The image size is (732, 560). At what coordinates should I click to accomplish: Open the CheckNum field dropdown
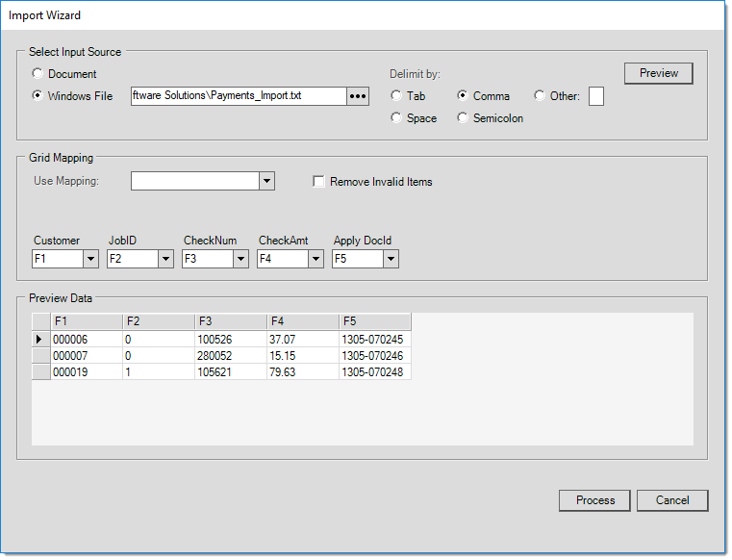pyautogui.click(x=240, y=259)
